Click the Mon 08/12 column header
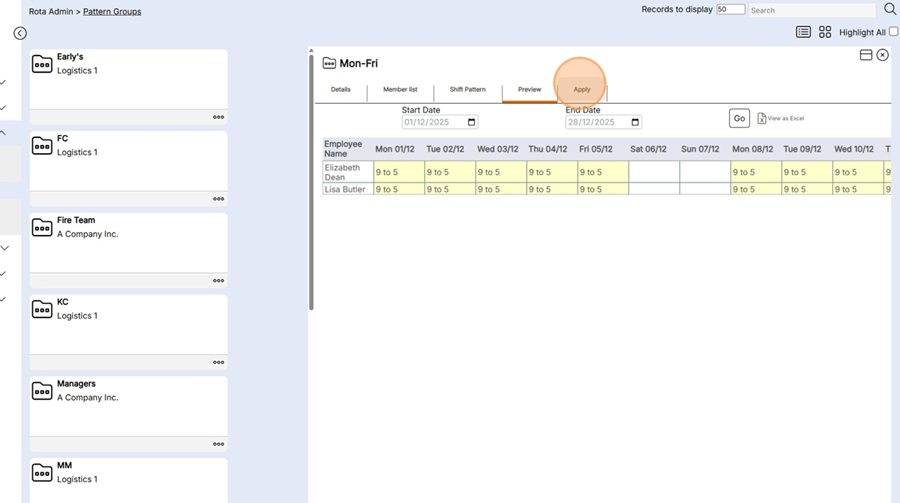 (752, 149)
